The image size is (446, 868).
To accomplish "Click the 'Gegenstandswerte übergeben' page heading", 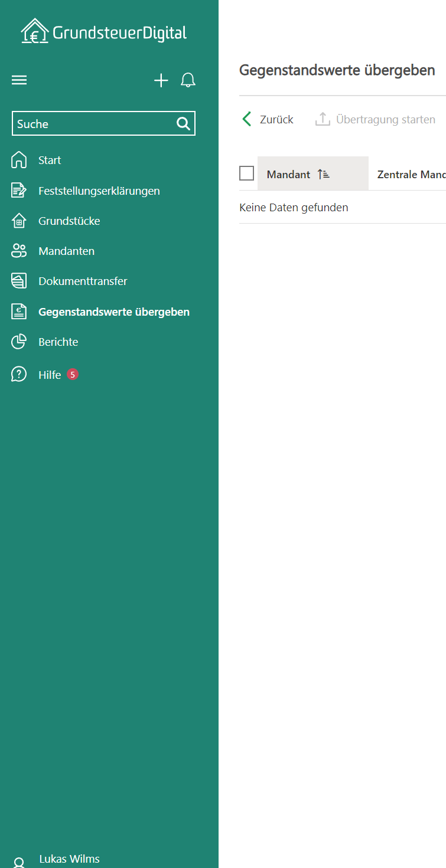I will 337,70.
